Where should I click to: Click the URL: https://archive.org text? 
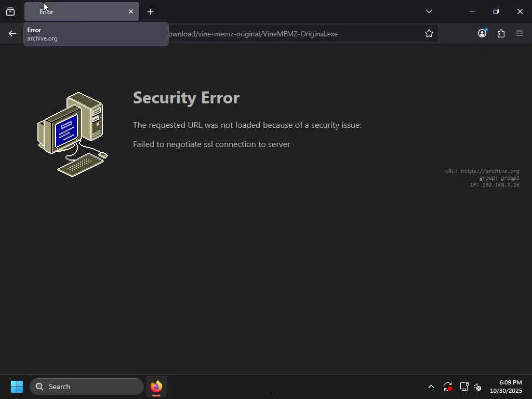(482, 171)
